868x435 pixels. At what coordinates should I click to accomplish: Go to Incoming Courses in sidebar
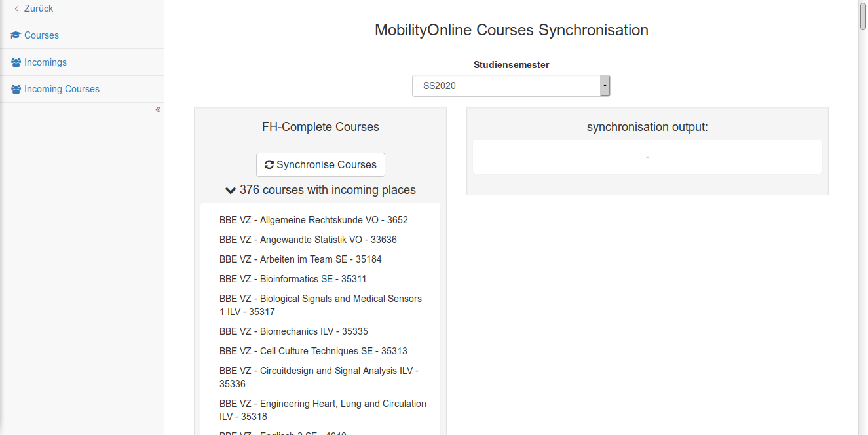(x=62, y=89)
